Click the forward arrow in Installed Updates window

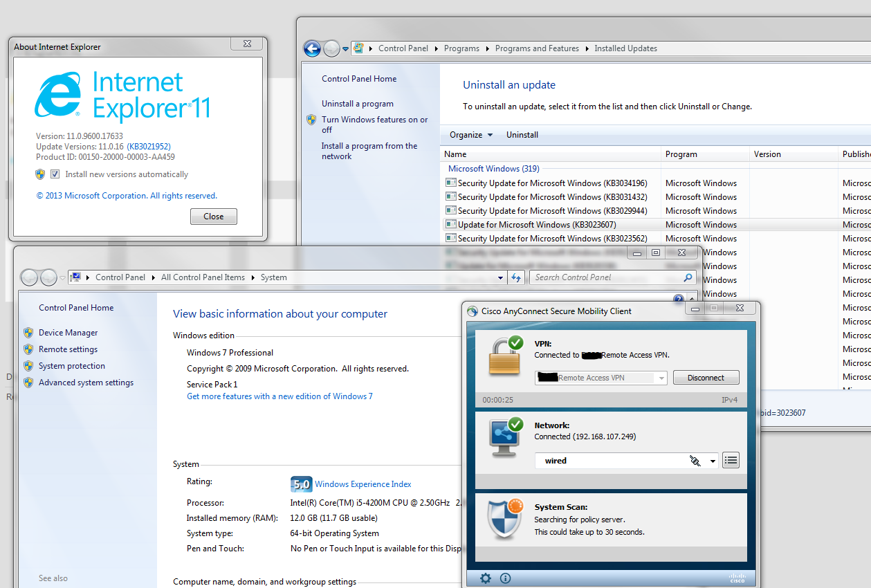click(x=332, y=48)
